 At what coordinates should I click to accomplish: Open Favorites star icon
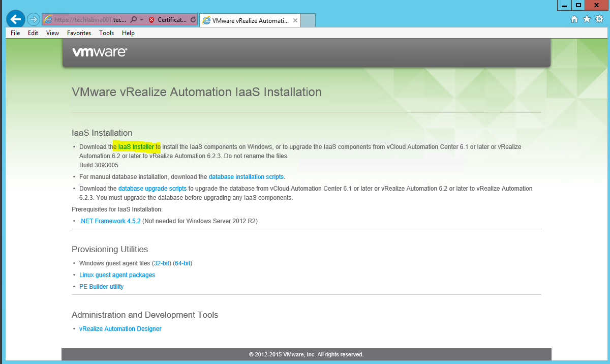(587, 19)
